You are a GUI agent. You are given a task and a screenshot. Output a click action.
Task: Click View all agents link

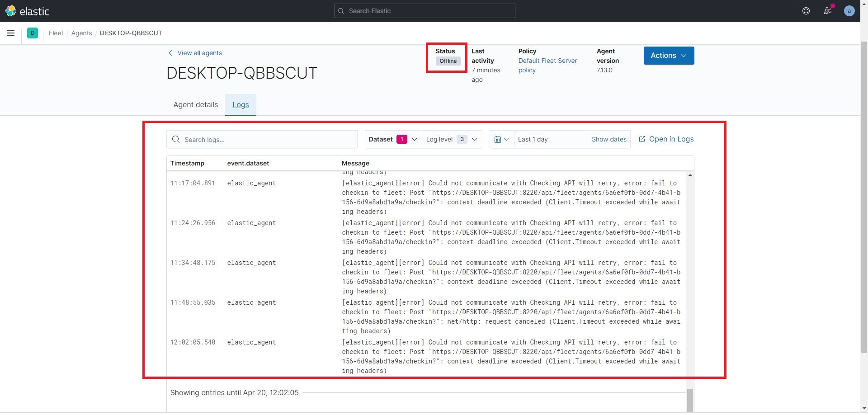[x=195, y=53]
